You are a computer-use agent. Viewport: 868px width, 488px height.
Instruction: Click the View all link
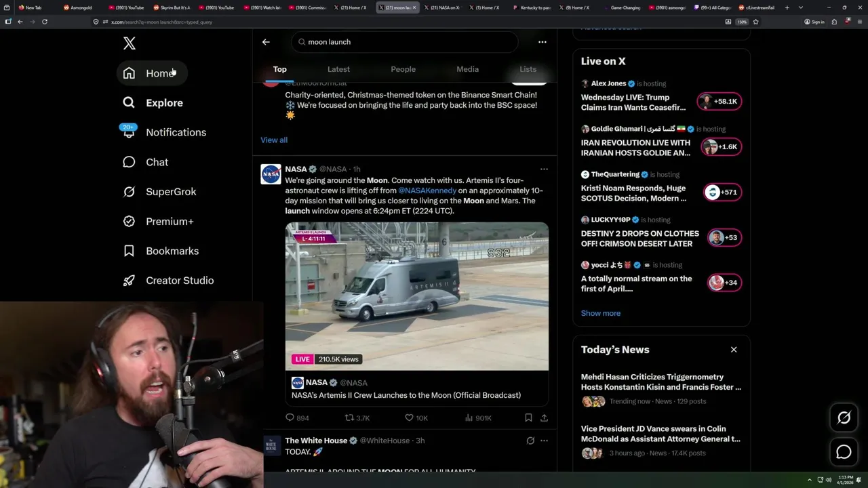(x=274, y=140)
